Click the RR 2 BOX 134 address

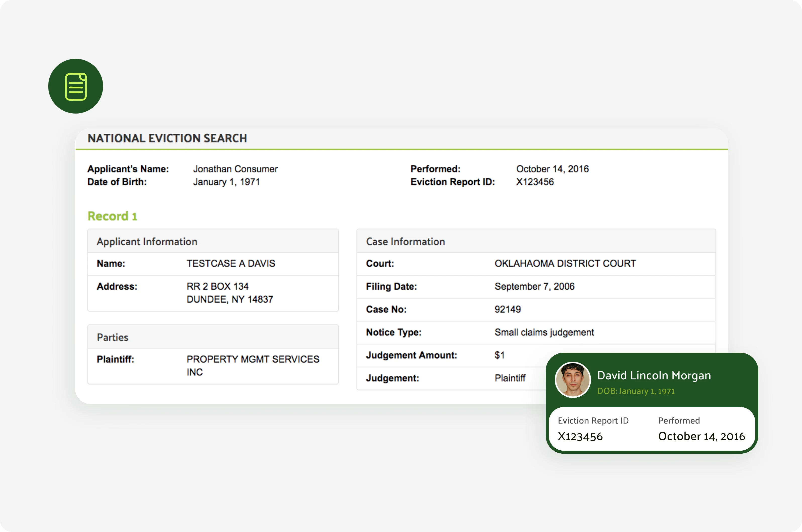coord(218,286)
